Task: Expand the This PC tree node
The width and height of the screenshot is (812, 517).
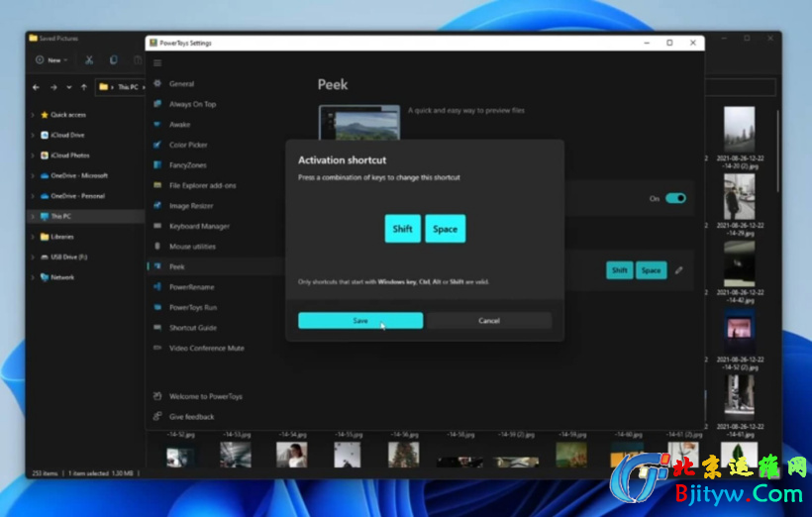Action: [33, 216]
